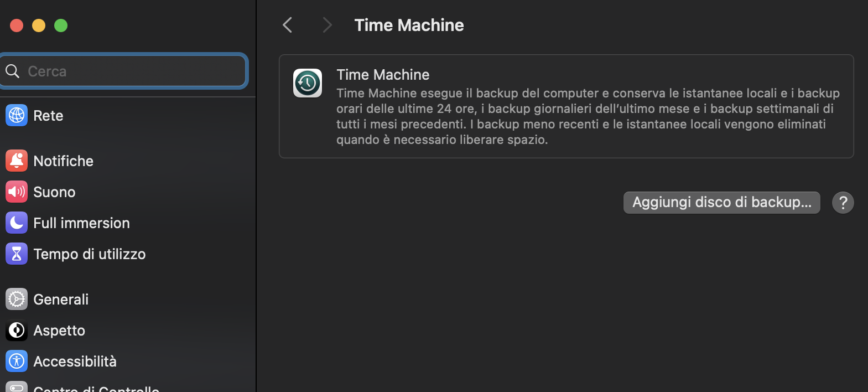868x392 pixels.
Task: Open Rete settings via the globe icon
Action: coord(16,115)
